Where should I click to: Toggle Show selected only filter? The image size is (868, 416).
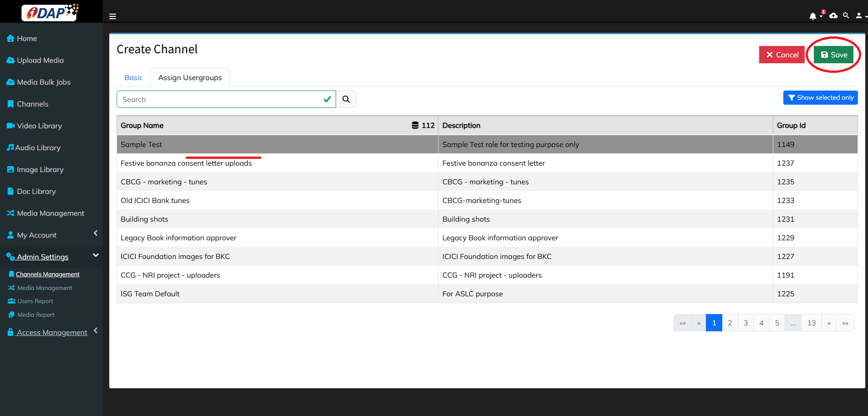point(820,98)
